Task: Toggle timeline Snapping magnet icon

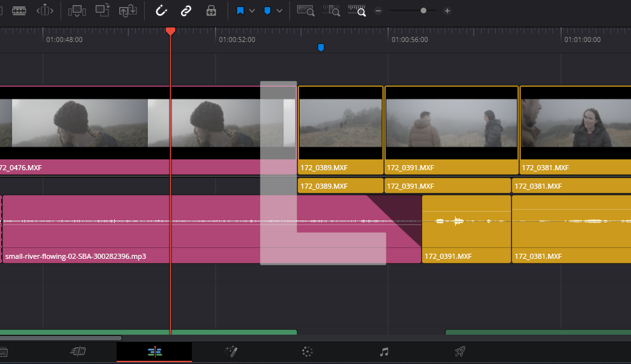Action: [x=161, y=11]
